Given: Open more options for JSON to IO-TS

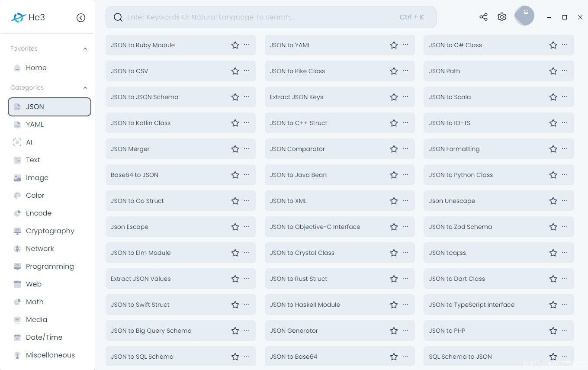Looking at the screenshot, I should pos(565,122).
